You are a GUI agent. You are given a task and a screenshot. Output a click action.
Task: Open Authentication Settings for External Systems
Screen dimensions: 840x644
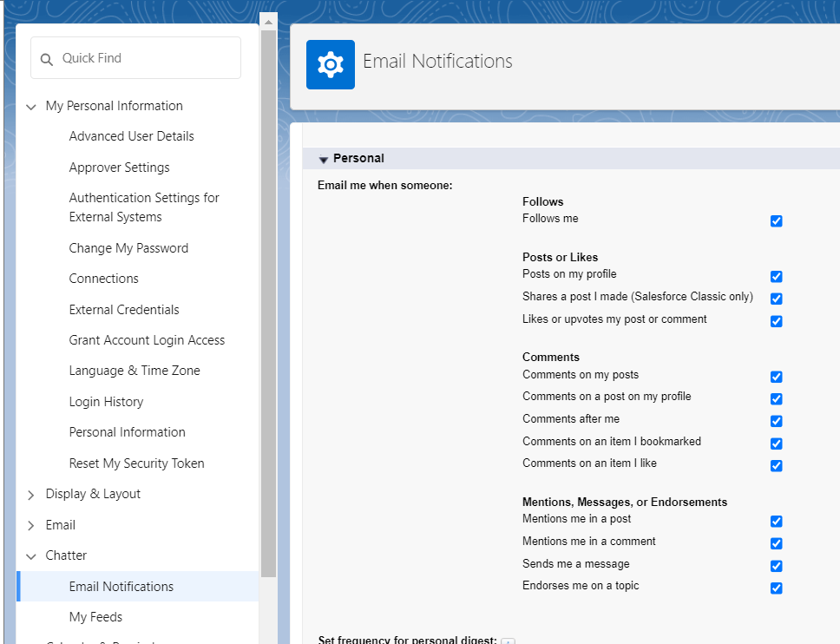[144, 207]
